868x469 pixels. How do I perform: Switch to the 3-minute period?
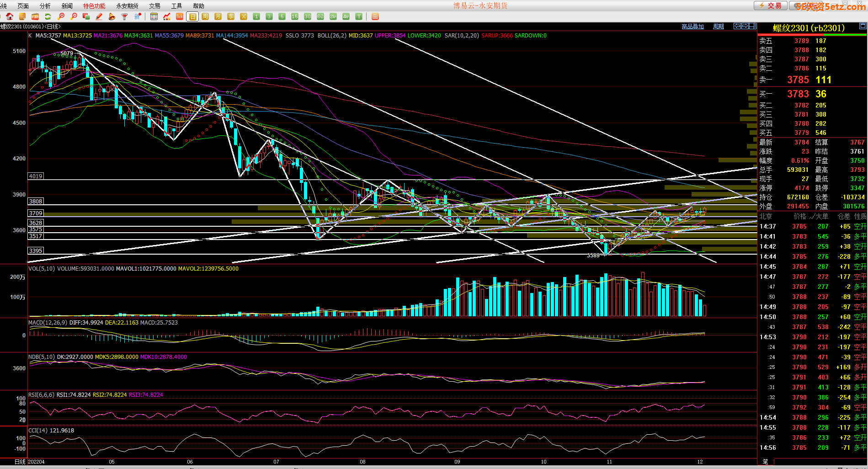click(269, 16)
